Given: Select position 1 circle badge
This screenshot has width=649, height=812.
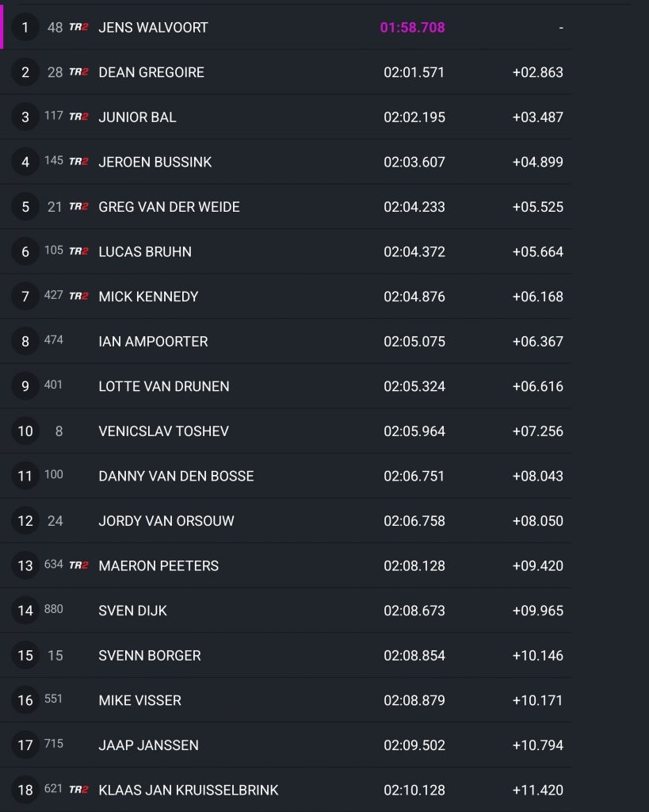Looking at the screenshot, I should [x=25, y=28].
